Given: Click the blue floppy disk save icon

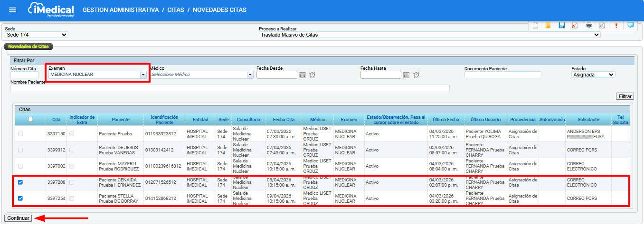Looking at the screenshot, I should coord(561,26).
